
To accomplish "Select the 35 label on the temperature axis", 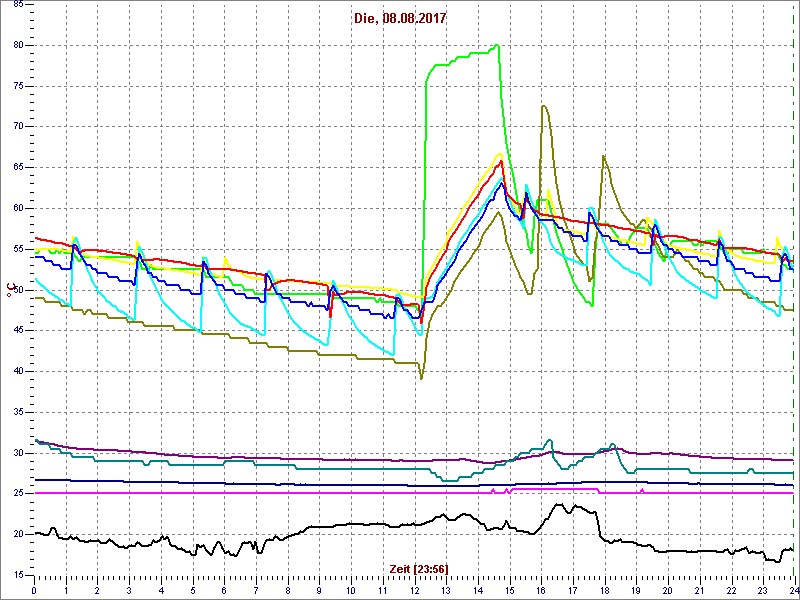I will pyautogui.click(x=17, y=412).
